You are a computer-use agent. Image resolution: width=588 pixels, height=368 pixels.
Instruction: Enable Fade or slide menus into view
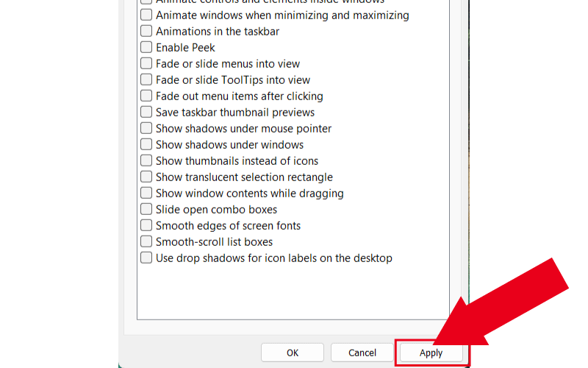(146, 63)
